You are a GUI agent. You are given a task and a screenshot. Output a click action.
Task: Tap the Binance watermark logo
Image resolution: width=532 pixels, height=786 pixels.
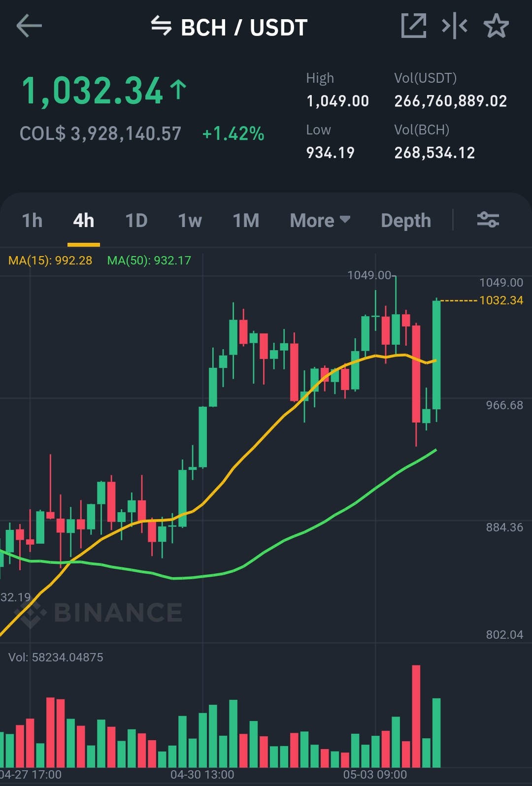(99, 613)
